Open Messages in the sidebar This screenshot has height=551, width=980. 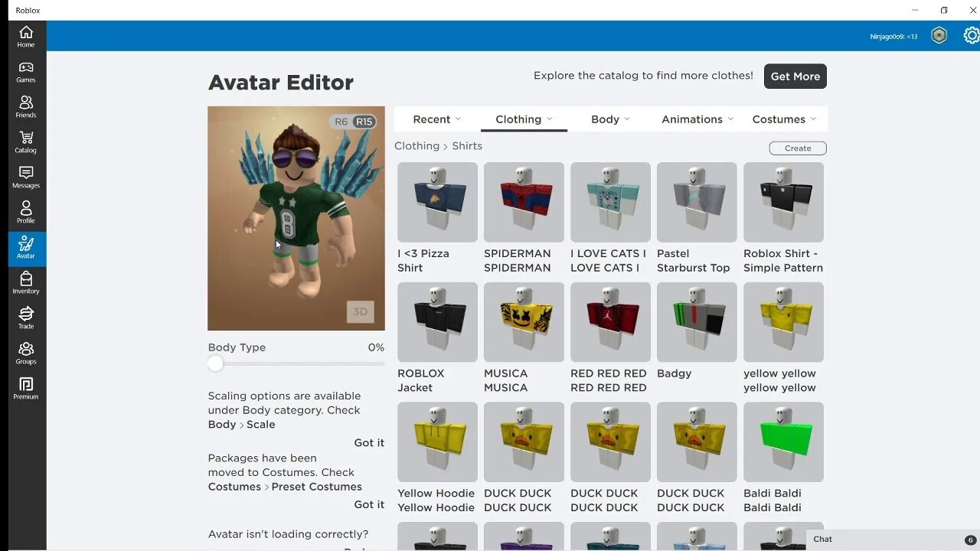tap(26, 178)
